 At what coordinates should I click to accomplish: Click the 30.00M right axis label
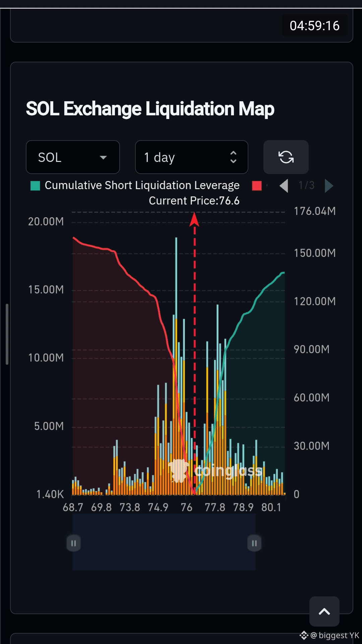click(x=312, y=446)
